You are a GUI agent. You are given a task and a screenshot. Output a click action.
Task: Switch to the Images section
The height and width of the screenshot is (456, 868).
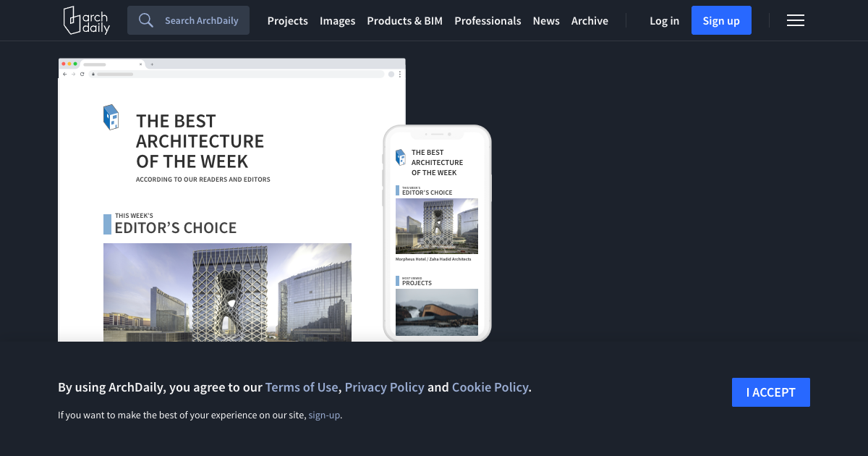(337, 20)
